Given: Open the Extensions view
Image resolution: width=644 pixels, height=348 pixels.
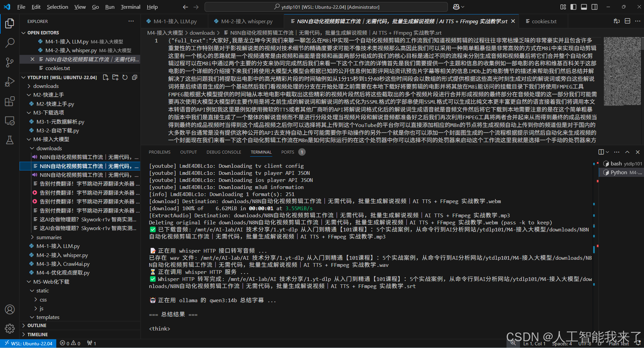Looking at the screenshot, I should pos(10,101).
